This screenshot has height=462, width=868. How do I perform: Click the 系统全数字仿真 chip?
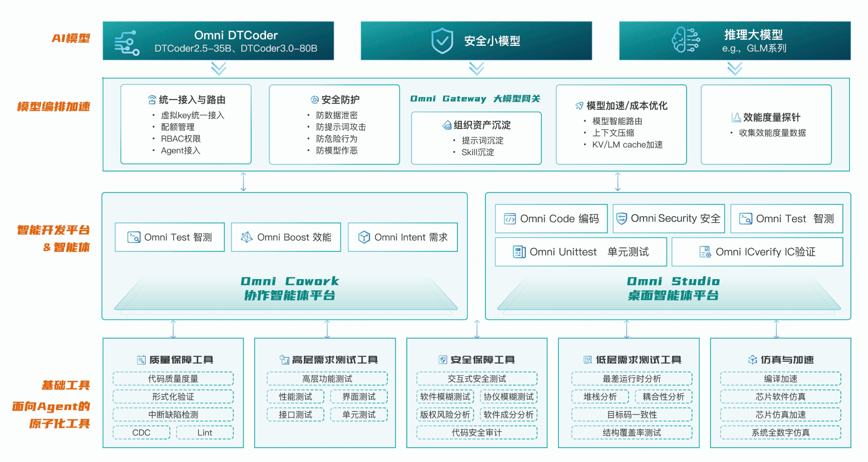[x=781, y=432]
